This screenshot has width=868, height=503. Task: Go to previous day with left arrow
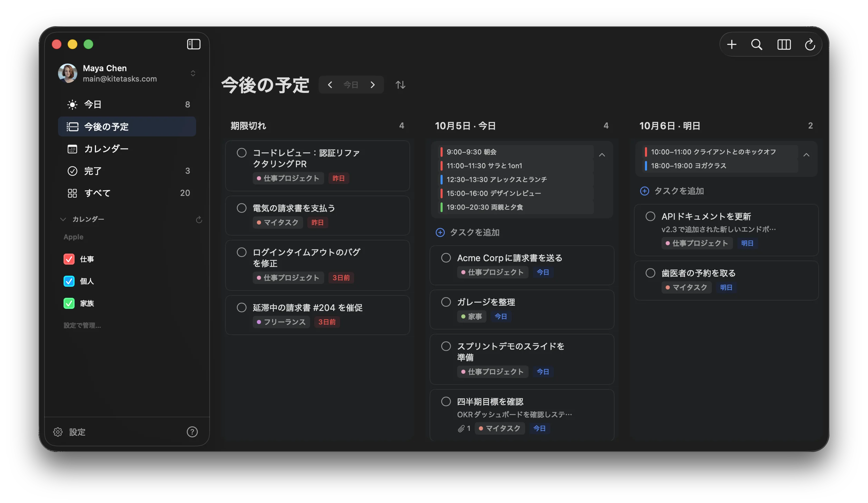pos(330,85)
